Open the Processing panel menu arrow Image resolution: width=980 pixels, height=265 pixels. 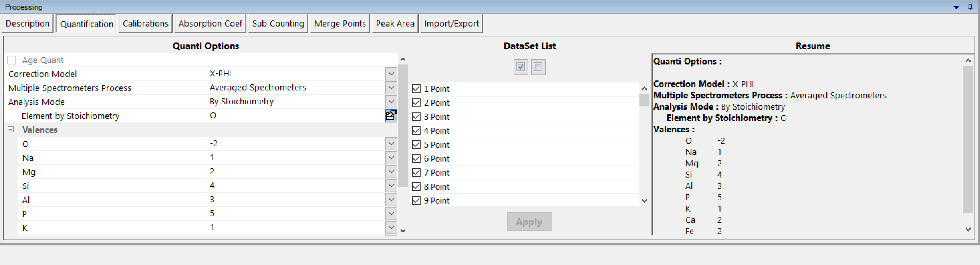pos(956,7)
